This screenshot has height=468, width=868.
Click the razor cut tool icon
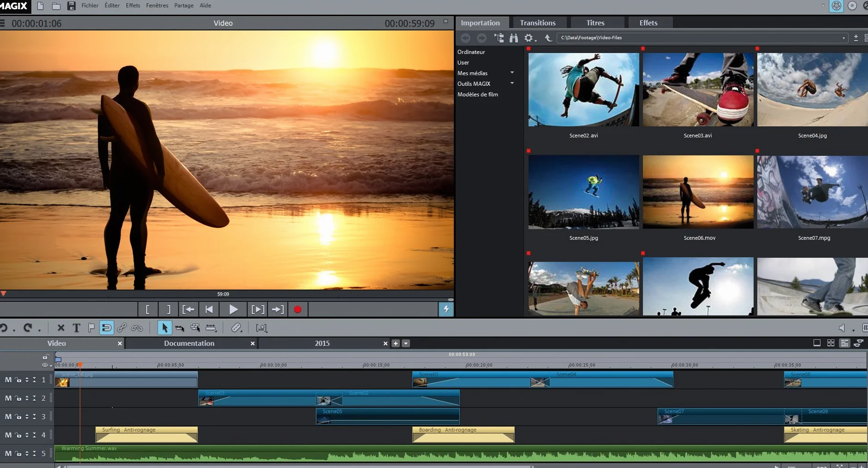(236, 328)
